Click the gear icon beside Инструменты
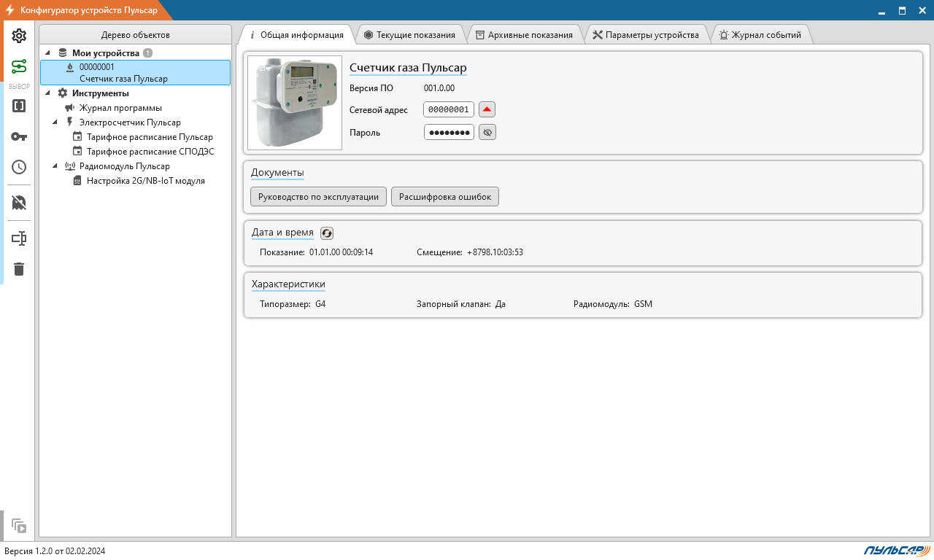934x560 pixels. tap(63, 93)
